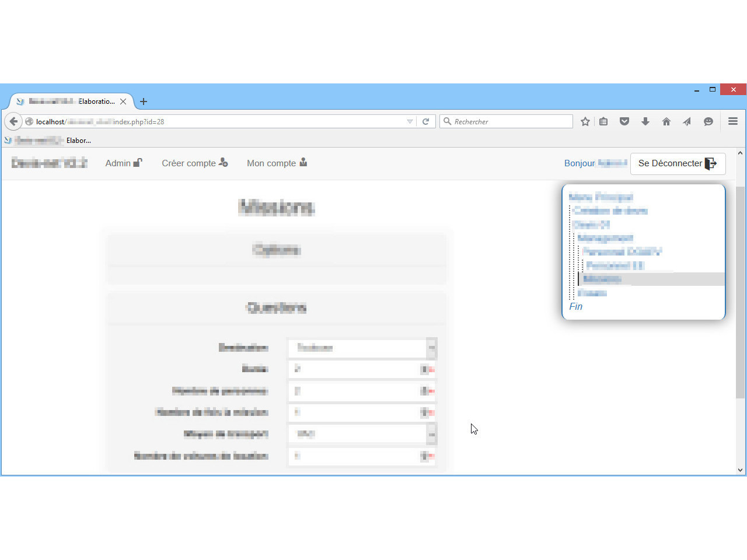The width and height of the screenshot is (747, 560).
Task: Open the address bar history dropdown arrow
Action: 410,121
